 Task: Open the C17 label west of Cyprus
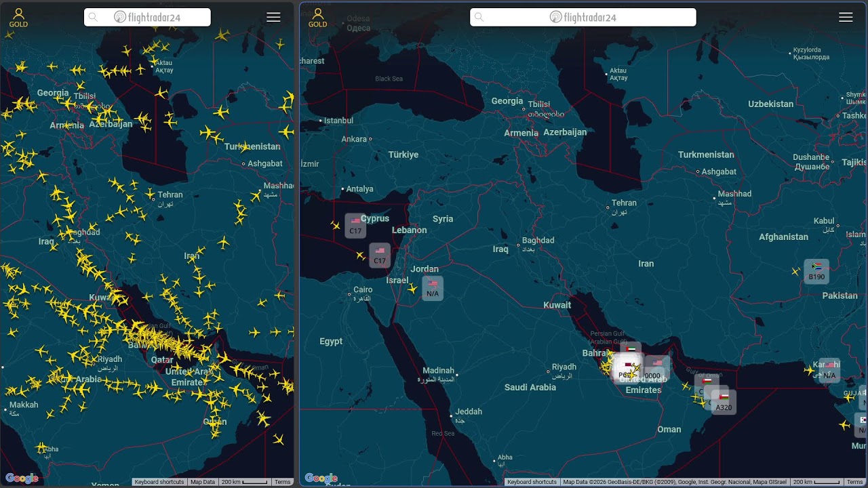click(355, 226)
